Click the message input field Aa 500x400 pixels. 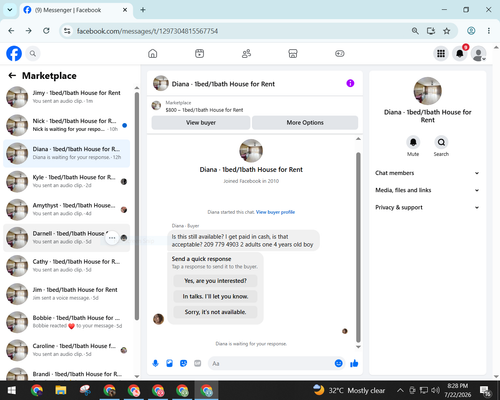272,363
